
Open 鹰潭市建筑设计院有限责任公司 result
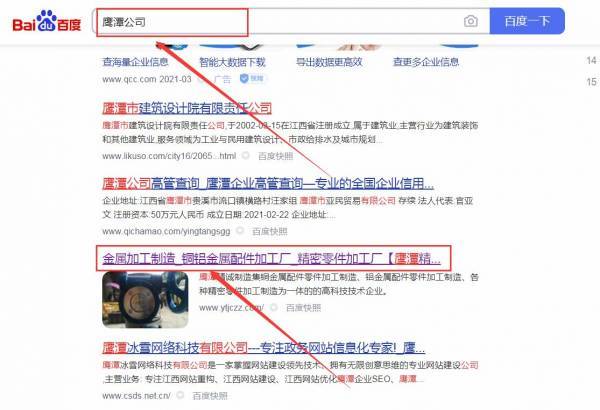(187, 108)
